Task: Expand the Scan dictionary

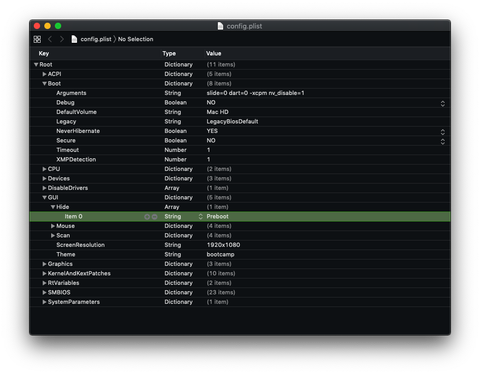Action: tap(53, 236)
